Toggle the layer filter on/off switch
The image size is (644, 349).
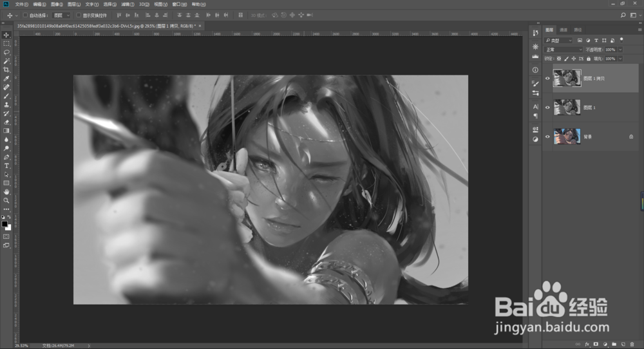(621, 40)
